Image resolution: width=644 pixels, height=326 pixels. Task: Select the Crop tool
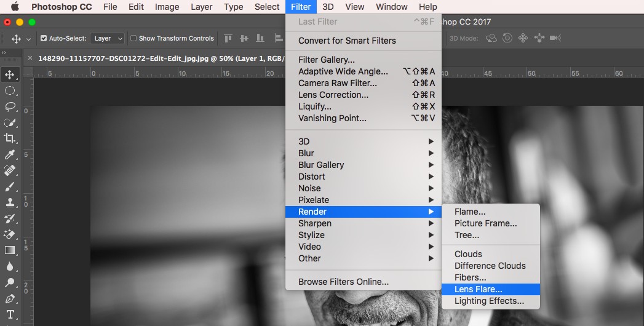10,138
